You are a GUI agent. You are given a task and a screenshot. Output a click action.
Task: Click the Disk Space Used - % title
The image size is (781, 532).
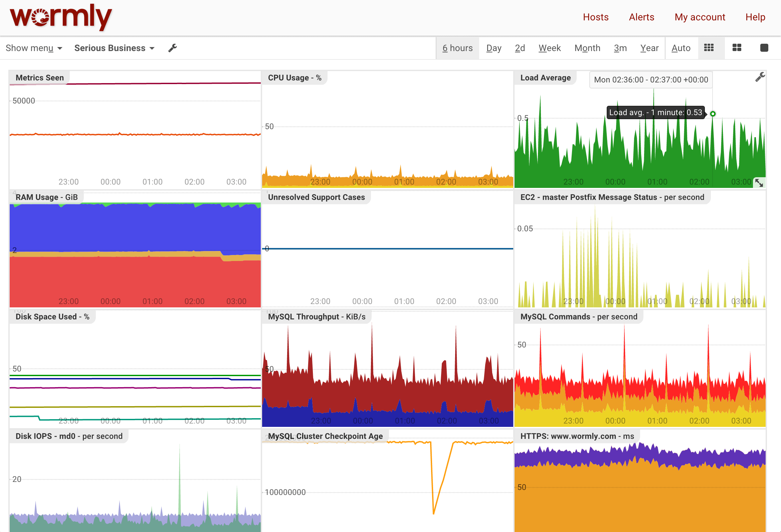click(x=52, y=317)
